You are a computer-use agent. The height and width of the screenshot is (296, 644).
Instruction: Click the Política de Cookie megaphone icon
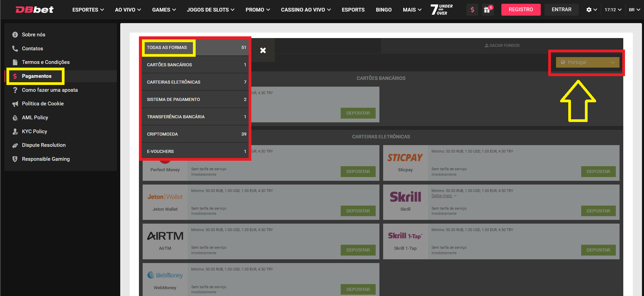point(15,104)
